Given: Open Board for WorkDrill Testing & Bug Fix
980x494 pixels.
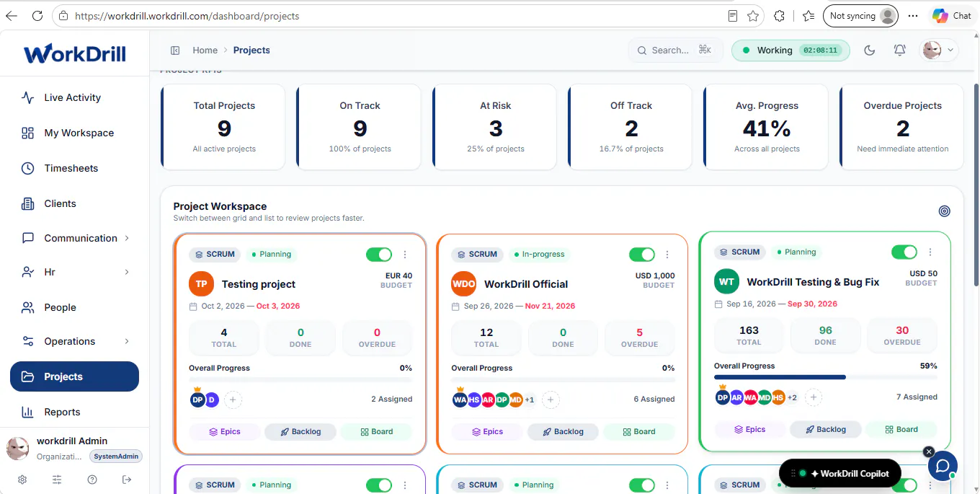Looking at the screenshot, I should tap(901, 430).
